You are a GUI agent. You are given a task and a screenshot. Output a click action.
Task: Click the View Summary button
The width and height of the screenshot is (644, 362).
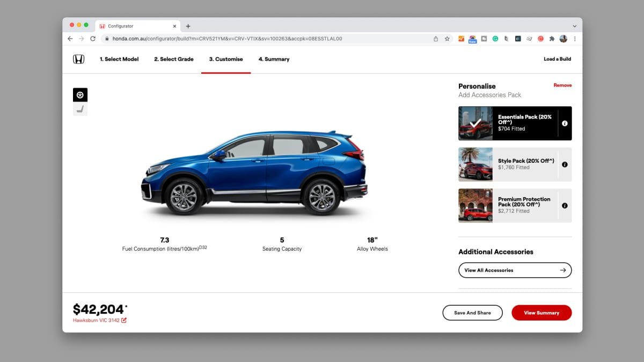coord(541,313)
